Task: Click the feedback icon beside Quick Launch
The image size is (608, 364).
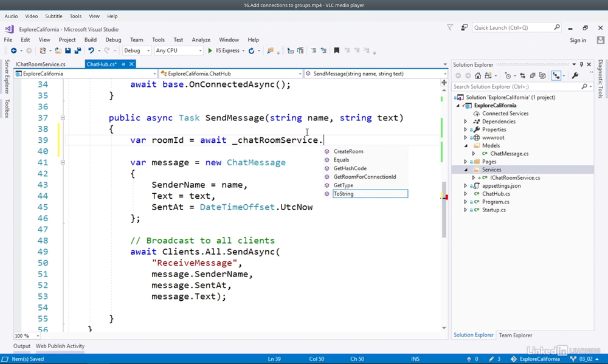Action: pos(464,28)
